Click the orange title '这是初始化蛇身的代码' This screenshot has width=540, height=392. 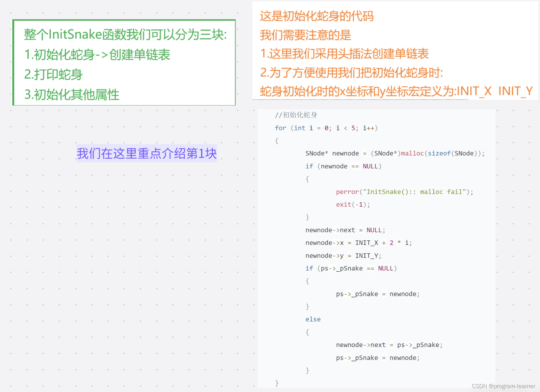[317, 16]
